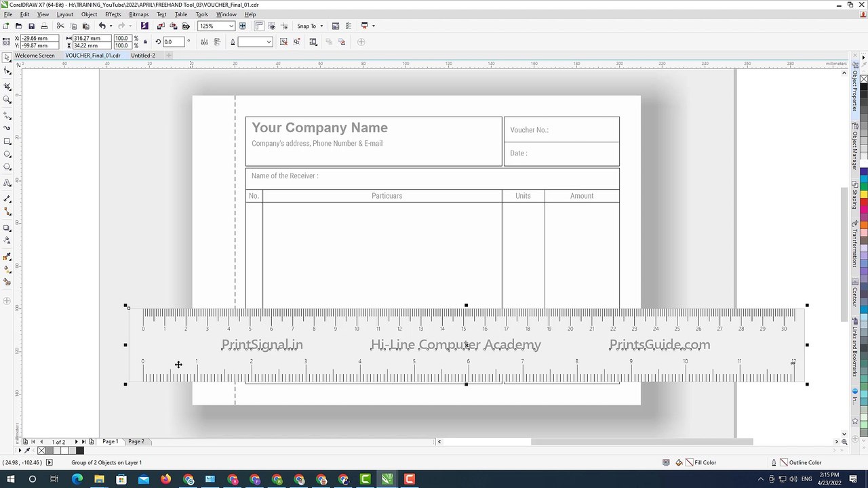Click the Print icon

tap(44, 26)
